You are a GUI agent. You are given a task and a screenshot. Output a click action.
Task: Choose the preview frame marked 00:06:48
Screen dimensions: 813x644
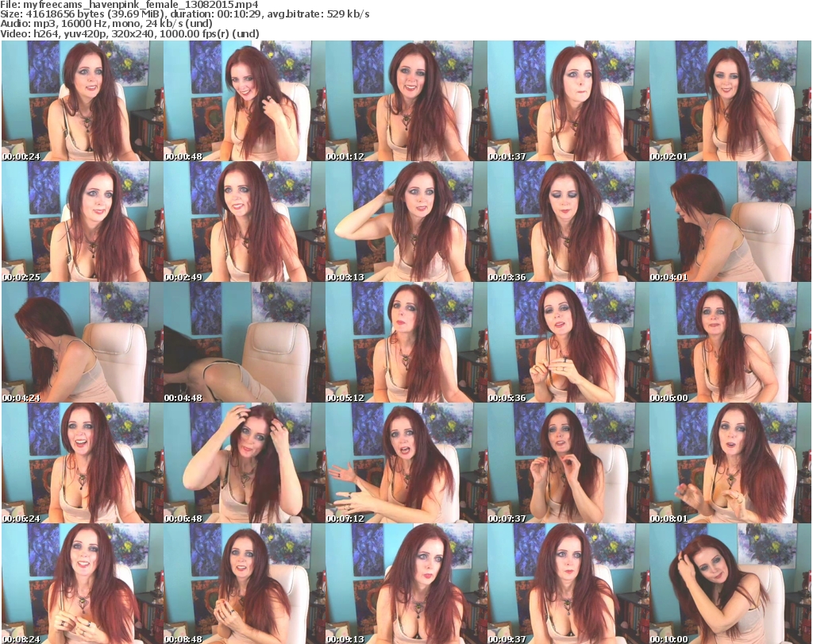coord(245,463)
